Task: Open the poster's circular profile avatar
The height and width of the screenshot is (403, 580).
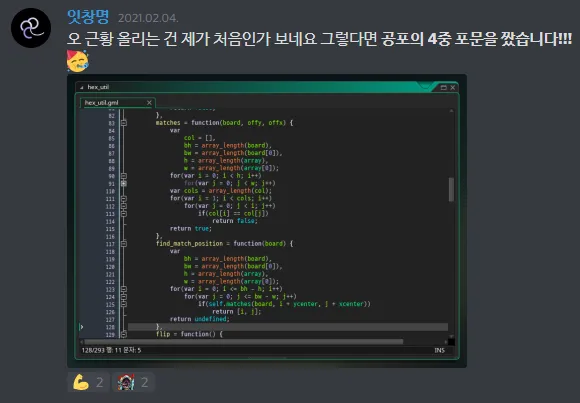Action: pyautogui.click(x=31, y=28)
